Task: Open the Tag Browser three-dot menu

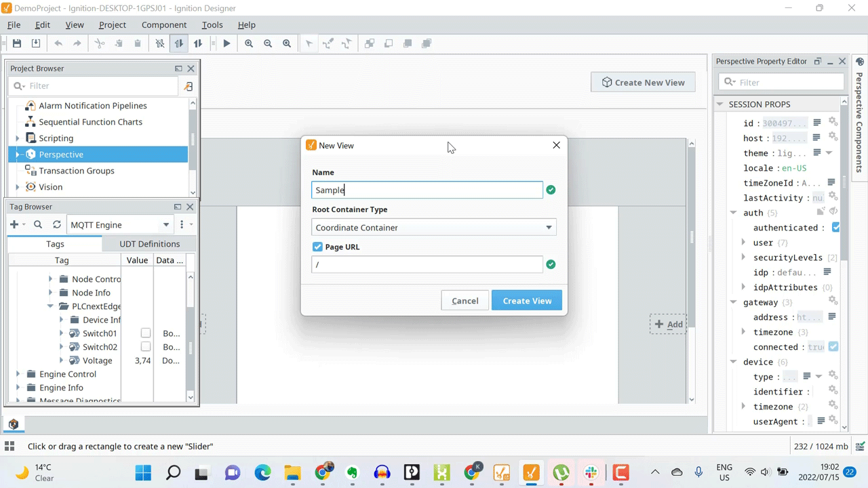Action: point(182,224)
